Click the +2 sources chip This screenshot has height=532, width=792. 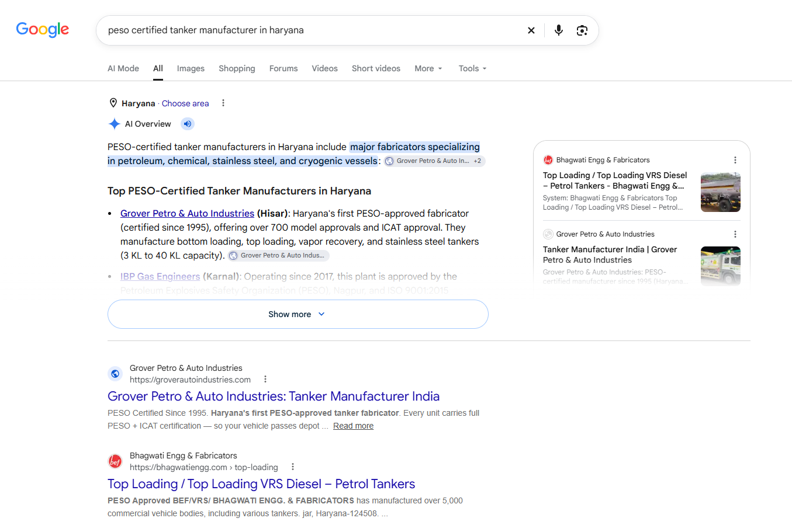click(478, 161)
